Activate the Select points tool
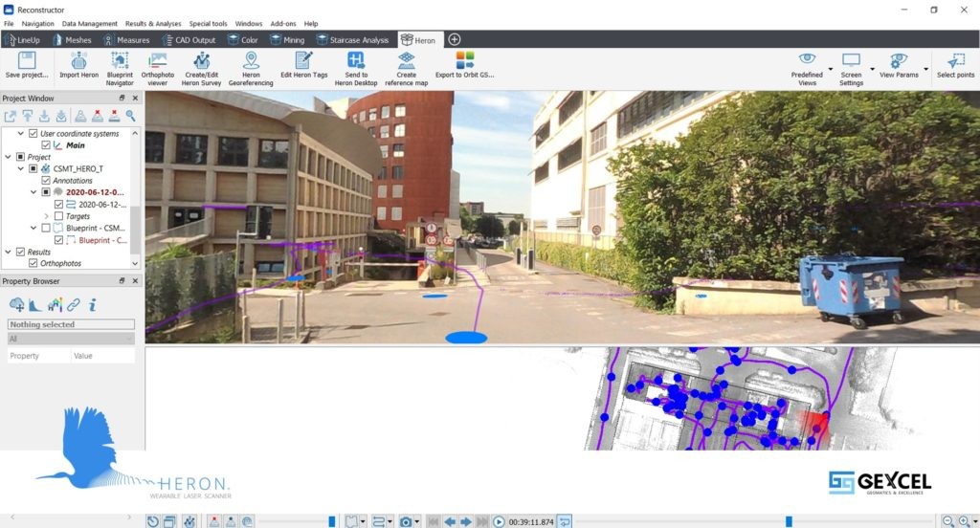This screenshot has height=528, width=980. pos(955,60)
